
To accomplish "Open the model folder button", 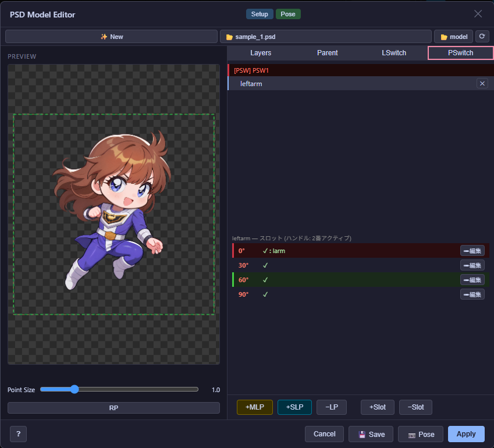I will pos(453,37).
